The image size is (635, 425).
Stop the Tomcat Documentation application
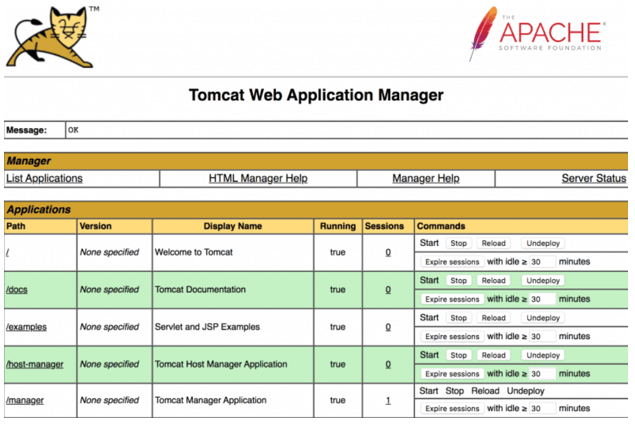coord(458,280)
